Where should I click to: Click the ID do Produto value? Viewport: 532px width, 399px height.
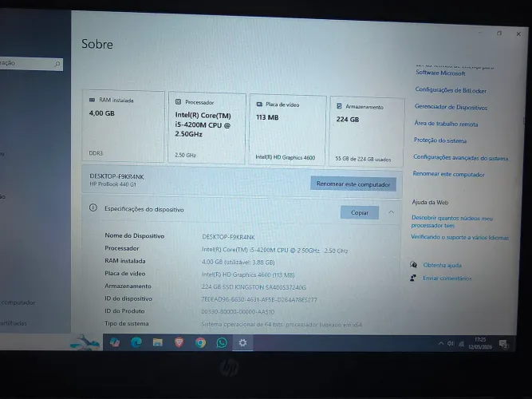pyautogui.click(x=238, y=312)
